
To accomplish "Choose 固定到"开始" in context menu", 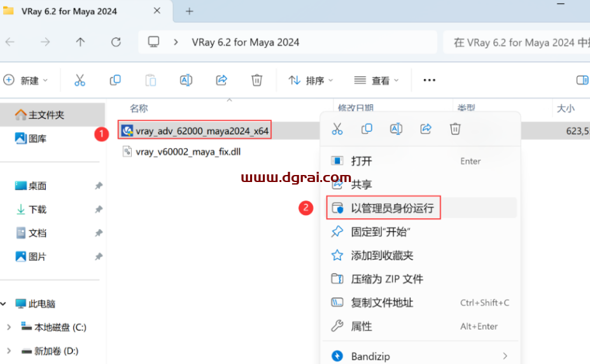I will coord(421,232).
